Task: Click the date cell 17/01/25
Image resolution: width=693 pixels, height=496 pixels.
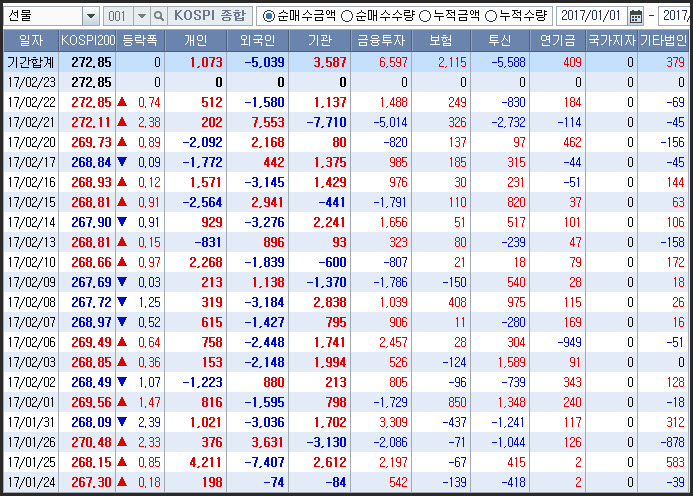Action: pyautogui.click(x=31, y=462)
